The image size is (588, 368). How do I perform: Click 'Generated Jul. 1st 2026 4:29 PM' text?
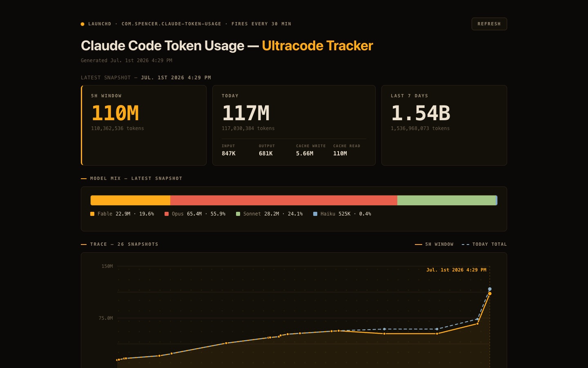[x=127, y=61]
